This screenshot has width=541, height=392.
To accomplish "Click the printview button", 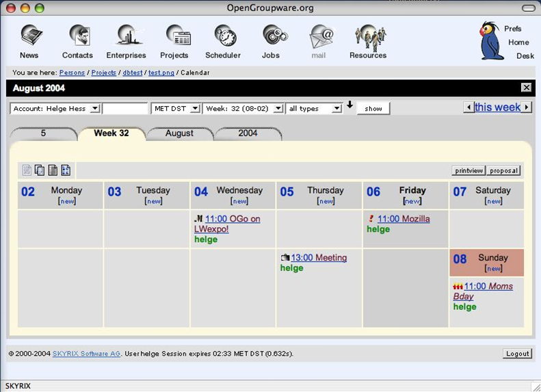I will (x=469, y=170).
